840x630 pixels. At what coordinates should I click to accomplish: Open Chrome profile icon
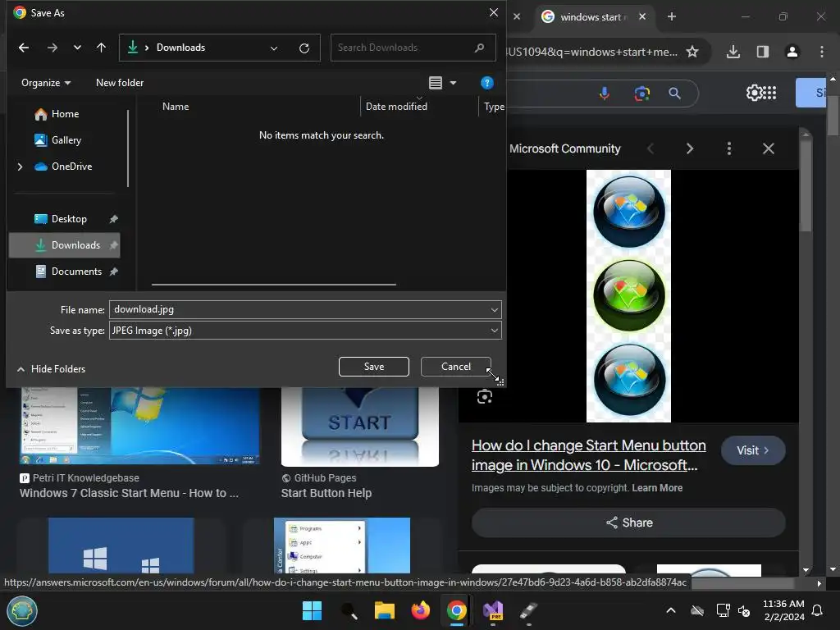792,52
